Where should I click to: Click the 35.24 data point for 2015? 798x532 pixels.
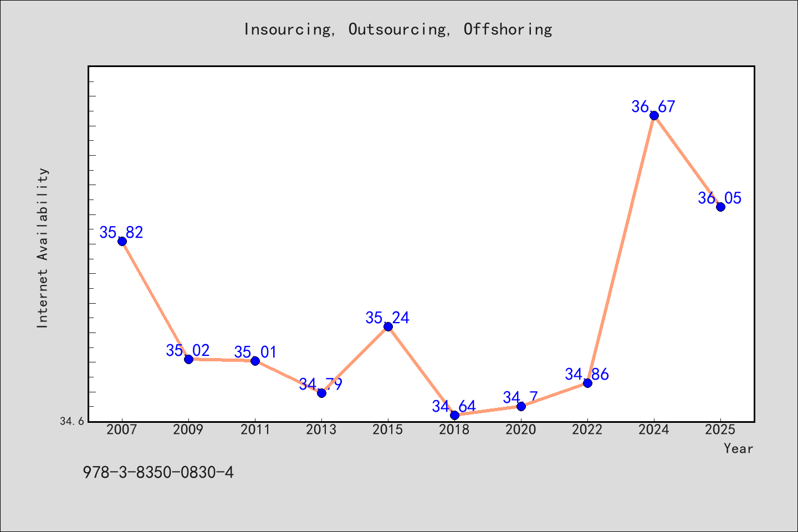pyautogui.click(x=388, y=326)
